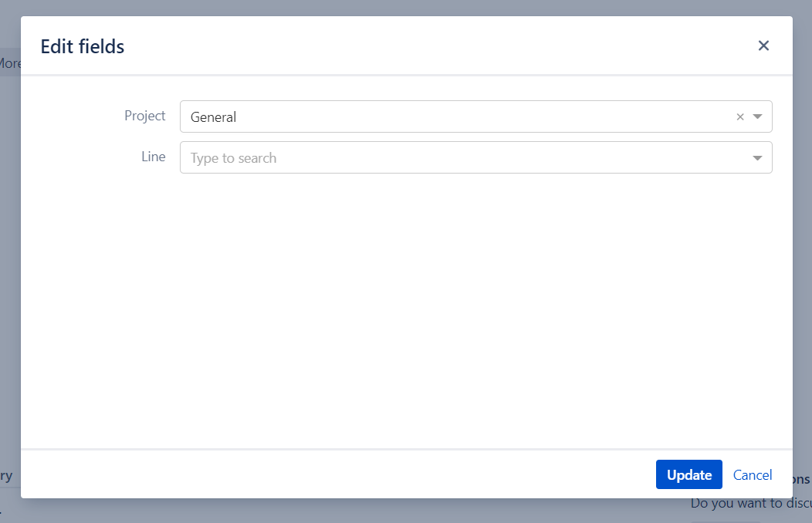Image resolution: width=812 pixels, height=523 pixels.
Task: Click the dimmed backdrop above the dialog
Action: tap(406, 8)
